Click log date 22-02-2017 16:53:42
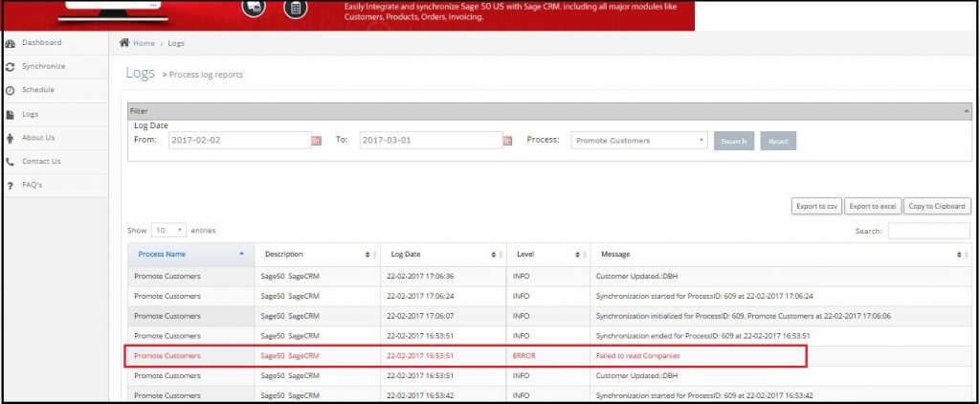This screenshot has height=404, width=980. click(x=420, y=396)
